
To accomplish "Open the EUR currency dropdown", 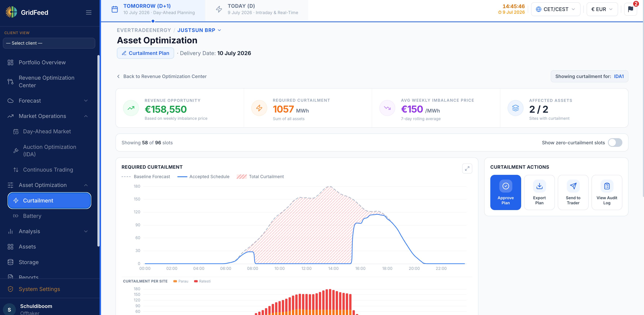I will click(x=602, y=9).
